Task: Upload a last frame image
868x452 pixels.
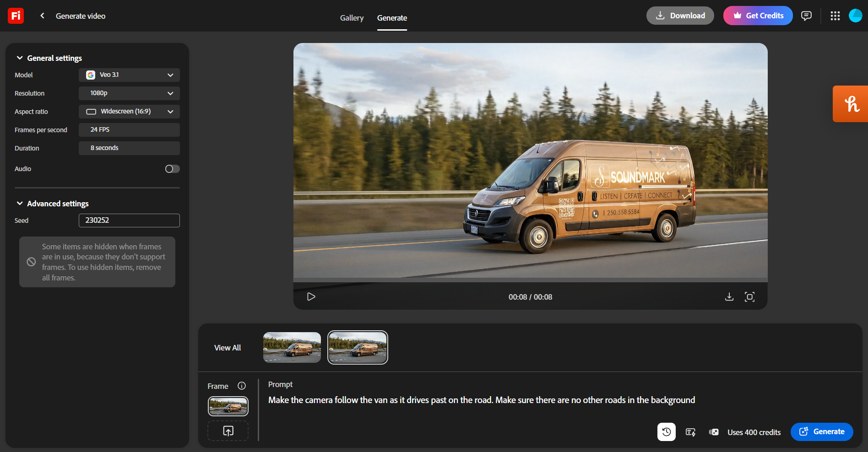Action: click(x=228, y=430)
